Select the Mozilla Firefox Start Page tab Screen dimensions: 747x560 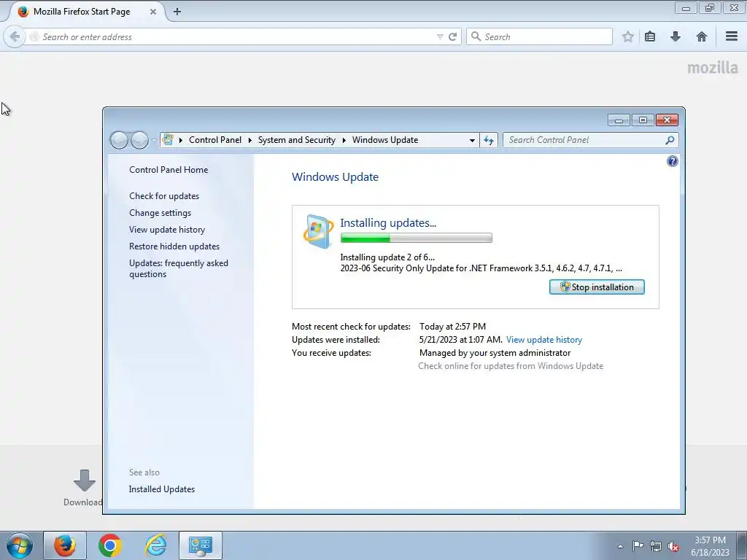point(82,12)
